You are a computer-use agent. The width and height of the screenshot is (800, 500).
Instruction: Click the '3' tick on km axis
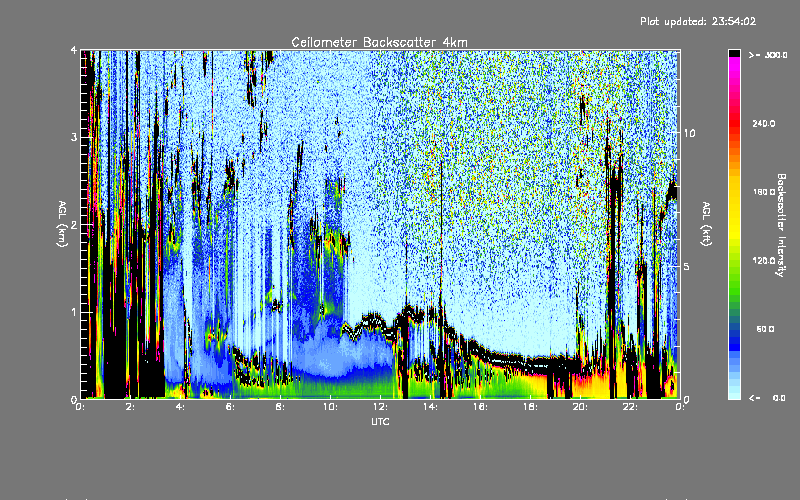pyautogui.click(x=74, y=138)
